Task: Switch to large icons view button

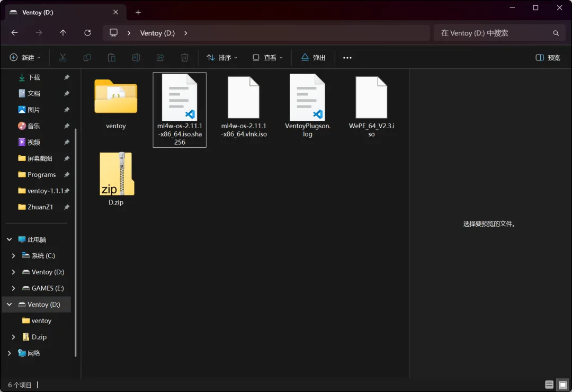Action: pos(563,385)
